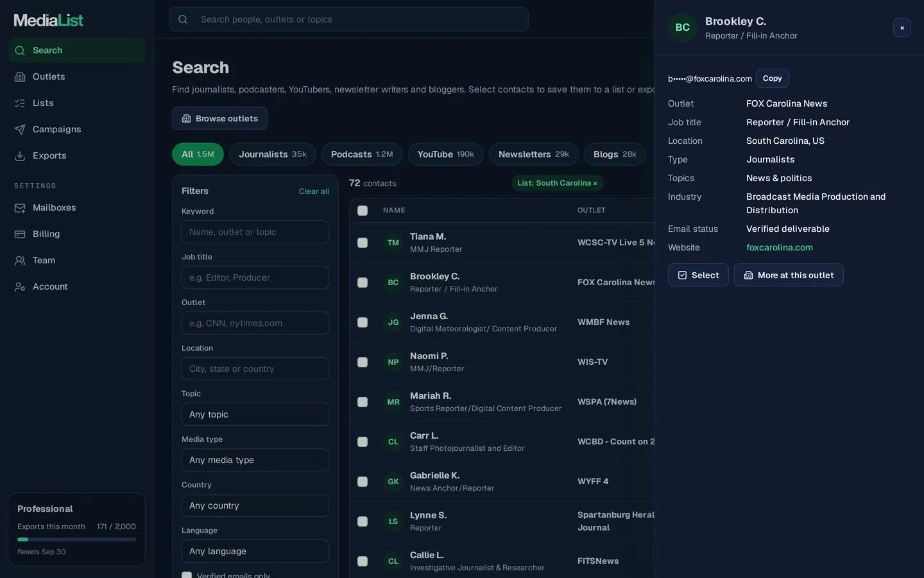This screenshot has width=924, height=578.
Task: Click the exports usage progress bar
Action: pos(76,539)
